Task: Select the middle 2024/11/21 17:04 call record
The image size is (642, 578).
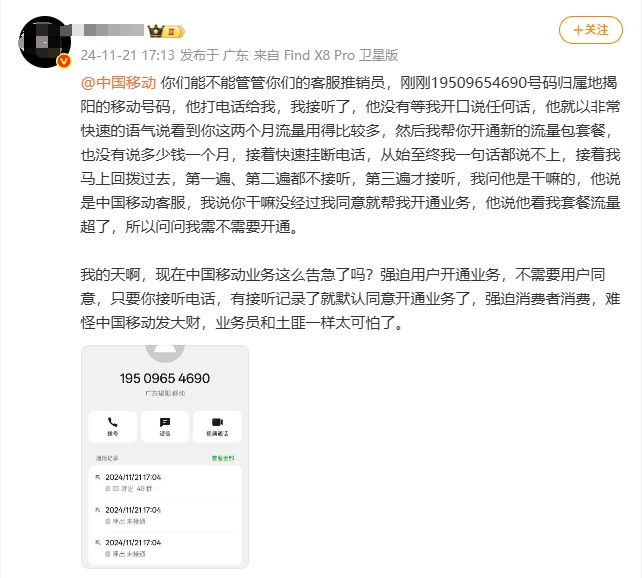Action: click(x=165, y=515)
